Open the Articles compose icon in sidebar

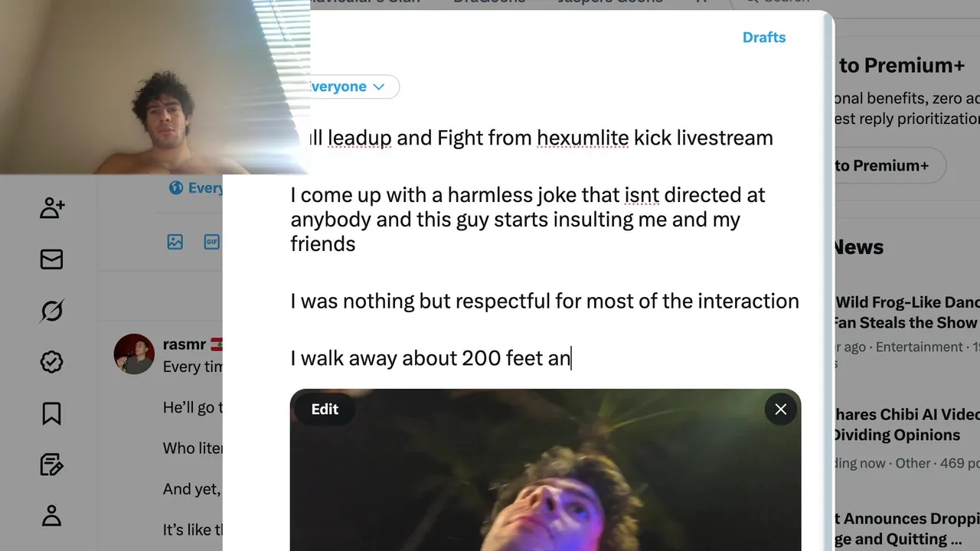[51, 465]
